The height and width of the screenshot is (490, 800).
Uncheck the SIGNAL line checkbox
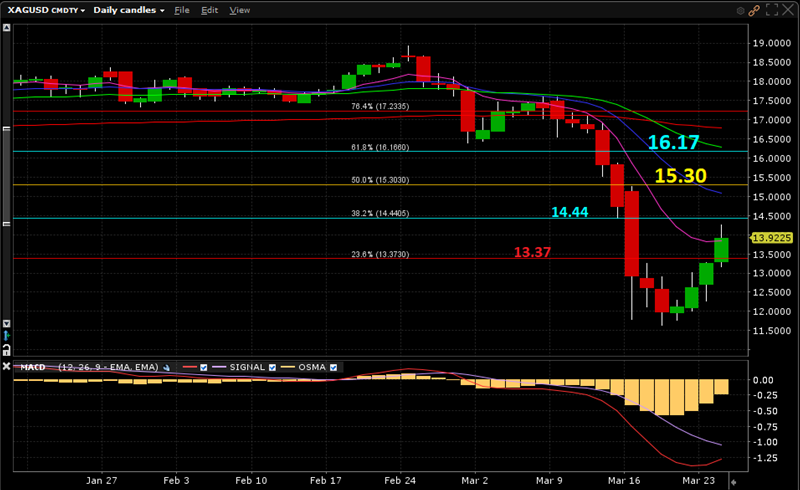pyautogui.click(x=272, y=368)
